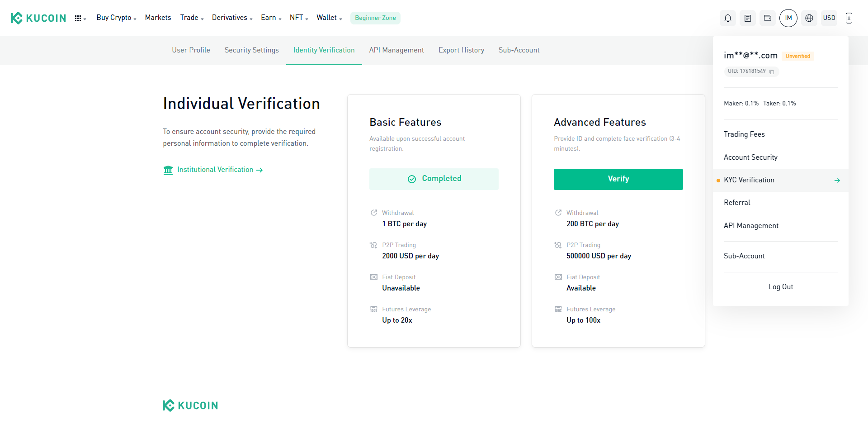Click Advanced Features Withdrawal icon
This screenshot has width=868, height=424.
[x=558, y=213]
